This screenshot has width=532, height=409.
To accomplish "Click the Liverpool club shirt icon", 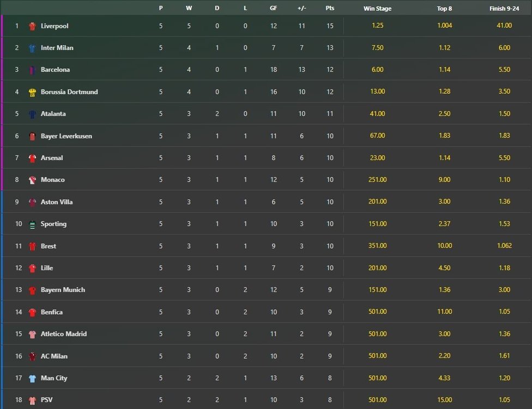I will 32,26.
